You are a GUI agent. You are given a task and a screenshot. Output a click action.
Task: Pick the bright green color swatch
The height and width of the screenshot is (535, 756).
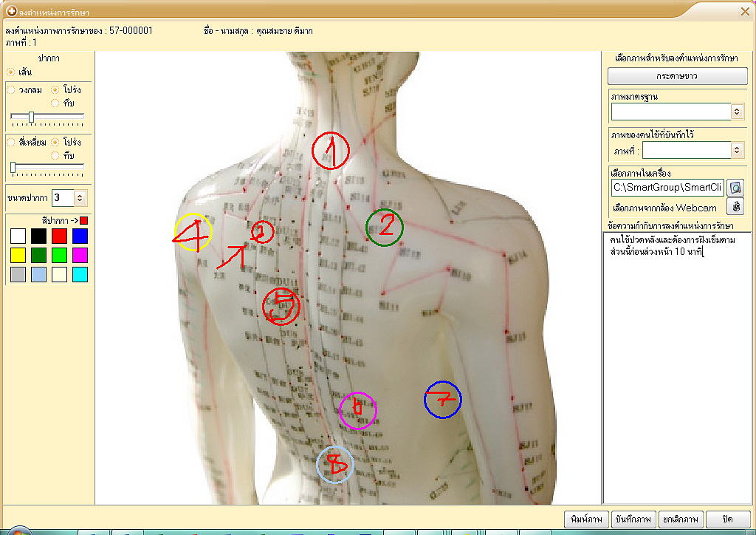pos(59,255)
